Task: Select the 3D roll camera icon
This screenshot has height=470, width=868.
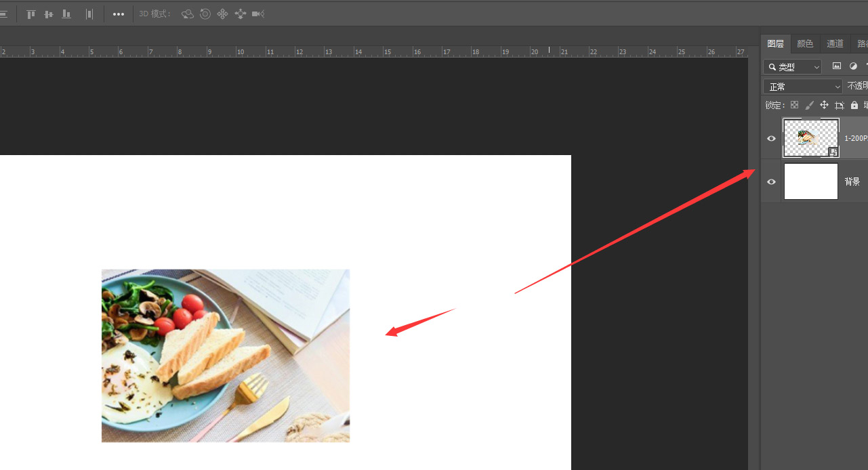Action: [x=205, y=14]
